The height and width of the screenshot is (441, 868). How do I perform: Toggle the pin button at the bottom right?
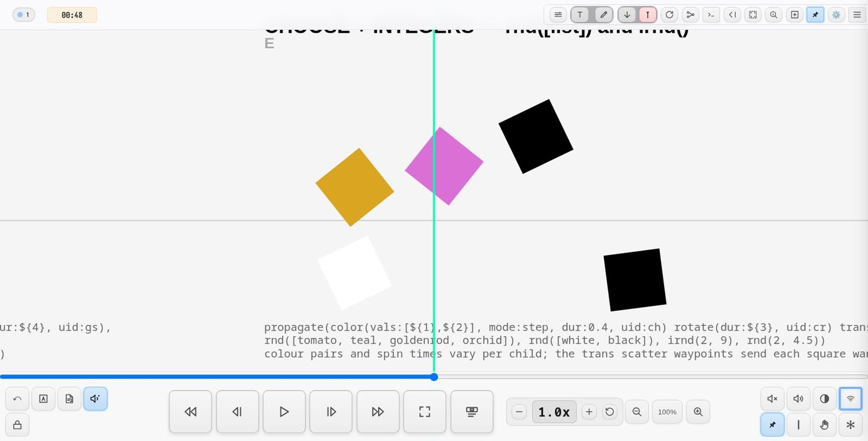click(x=773, y=425)
